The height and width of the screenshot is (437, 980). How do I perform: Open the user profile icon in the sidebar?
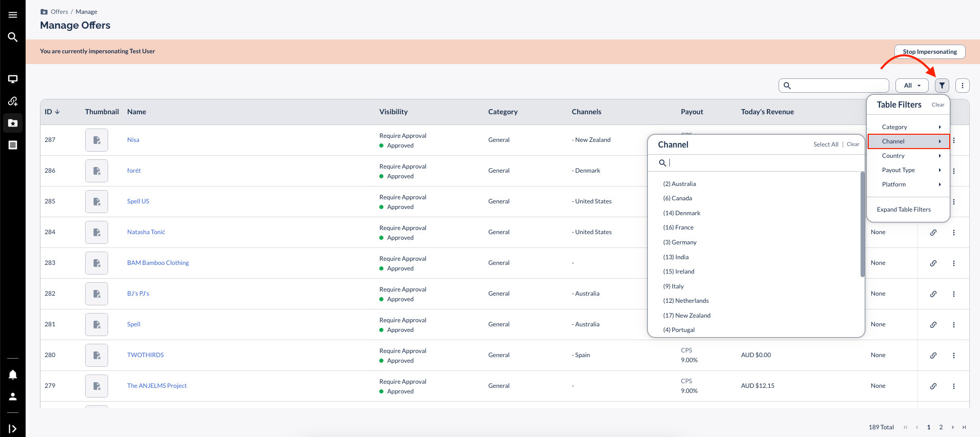click(x=13, y=397)
